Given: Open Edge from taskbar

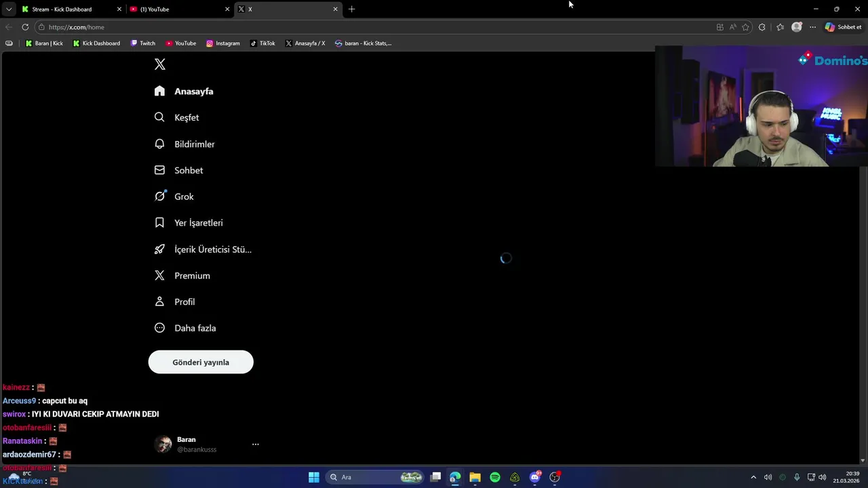Looking at the screenshot, I should (455, 477).
